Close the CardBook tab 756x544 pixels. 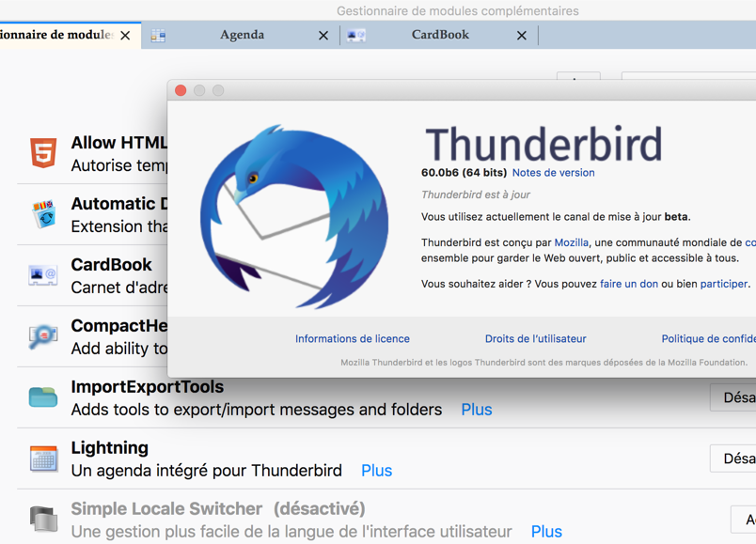click(x=522, y=36)
